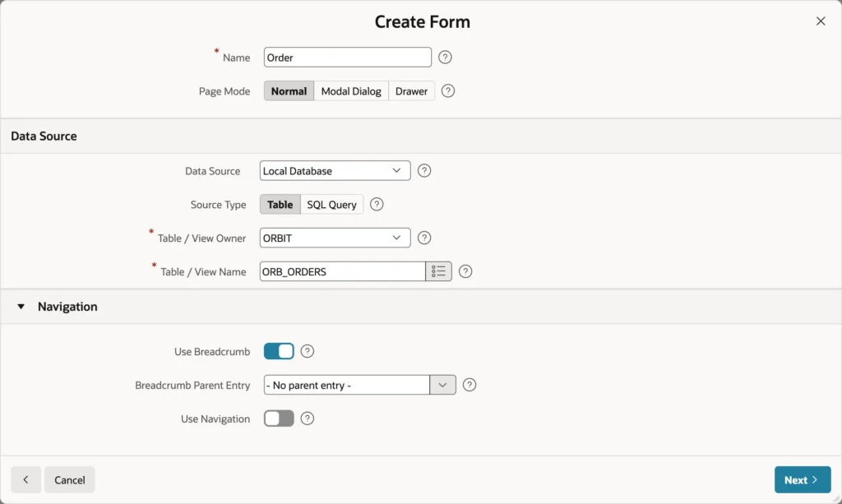Select Normal page mode
Viewport: 842px width, 504px height.
pos(289,91)
